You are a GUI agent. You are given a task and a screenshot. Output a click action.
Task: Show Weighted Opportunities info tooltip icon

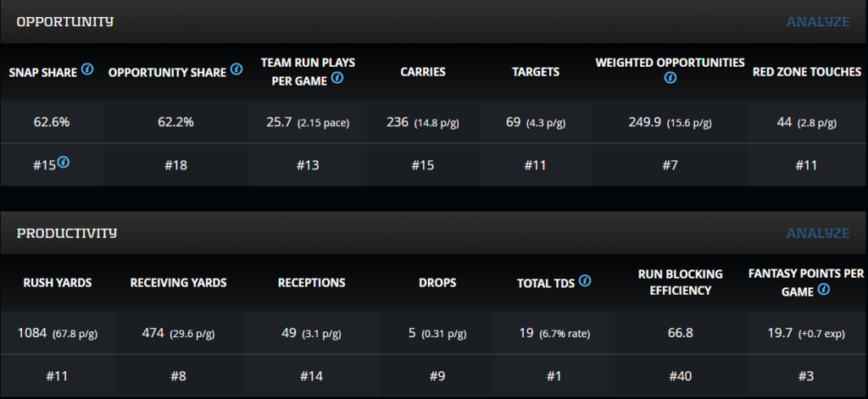pos(670,78)
